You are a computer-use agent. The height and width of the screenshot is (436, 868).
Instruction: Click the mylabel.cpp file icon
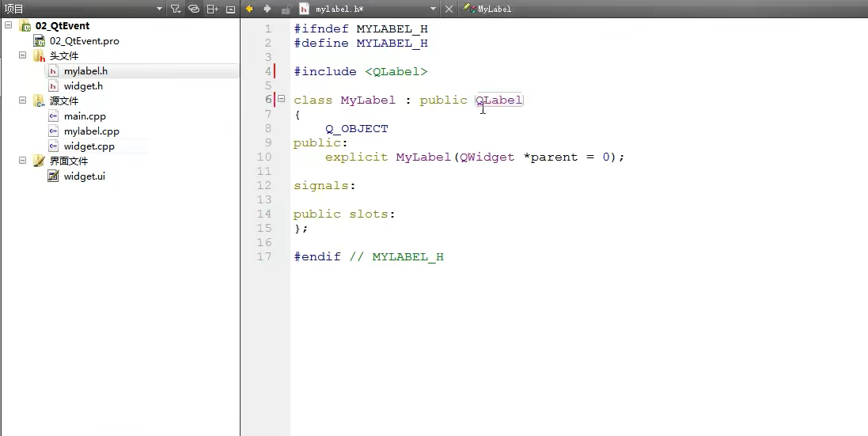pyautogui.click(x=53, y=131)
